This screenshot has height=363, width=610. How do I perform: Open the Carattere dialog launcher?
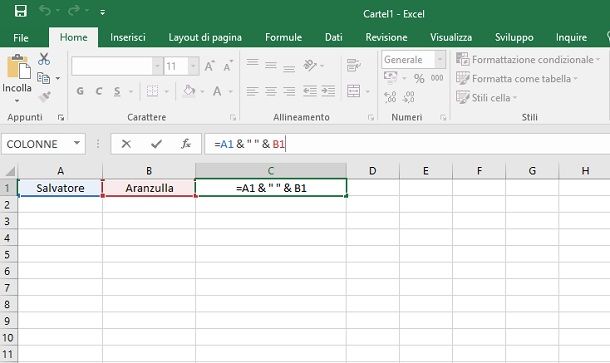pos(233,117)
